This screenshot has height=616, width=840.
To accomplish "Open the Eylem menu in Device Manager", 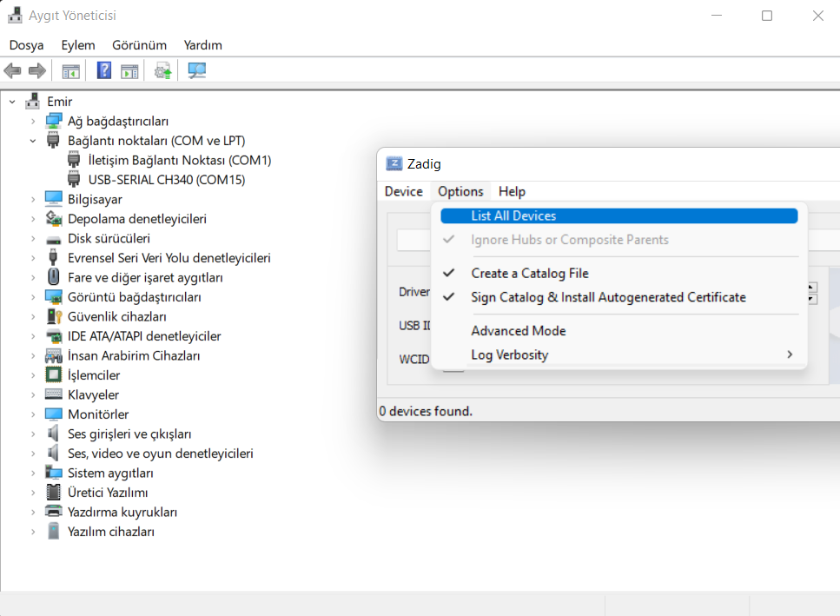I will pyautogui.click(x=77, y=45).
